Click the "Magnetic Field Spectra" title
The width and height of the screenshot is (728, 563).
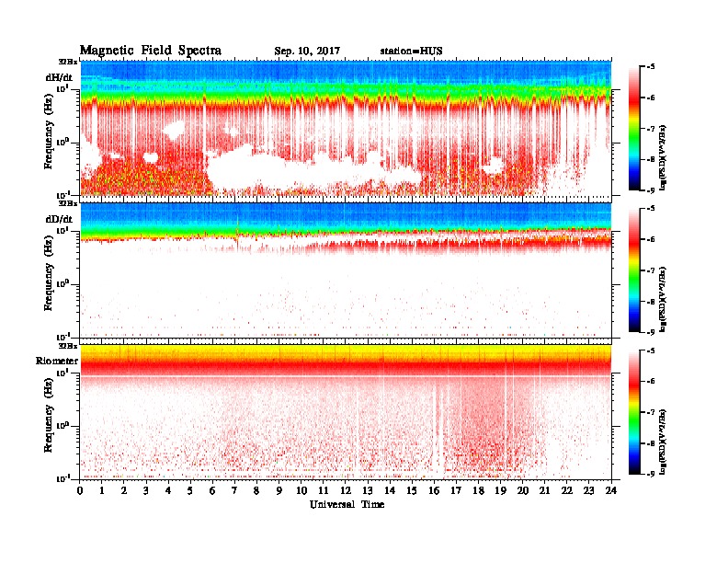(x=151, y=51)
